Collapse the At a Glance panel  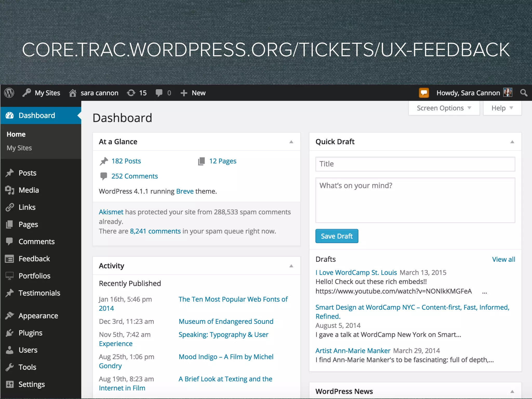(291, 142)
